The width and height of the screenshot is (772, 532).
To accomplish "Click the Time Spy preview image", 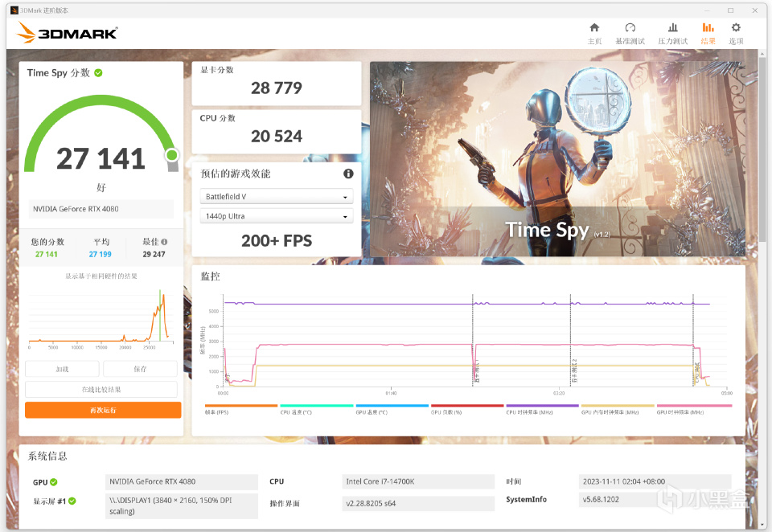I will [x=557, y=159].
